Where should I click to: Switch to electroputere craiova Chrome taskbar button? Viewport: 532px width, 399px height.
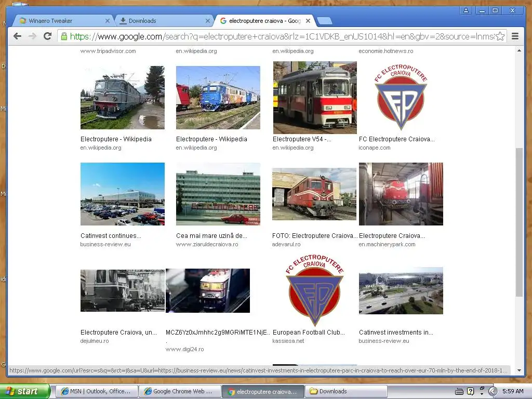pyautogui.click(x=263, y=392)
